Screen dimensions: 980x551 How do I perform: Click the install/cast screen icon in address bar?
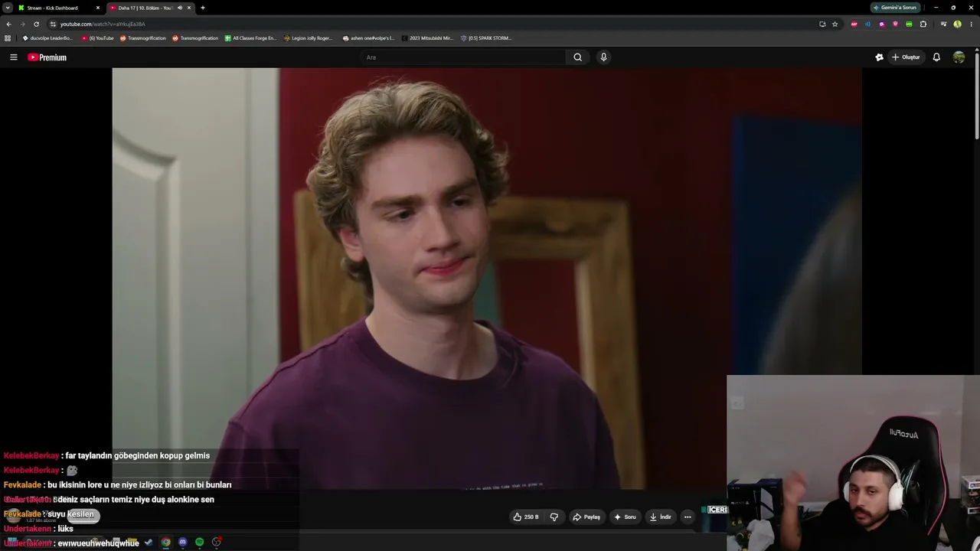(x=822, y=24)
